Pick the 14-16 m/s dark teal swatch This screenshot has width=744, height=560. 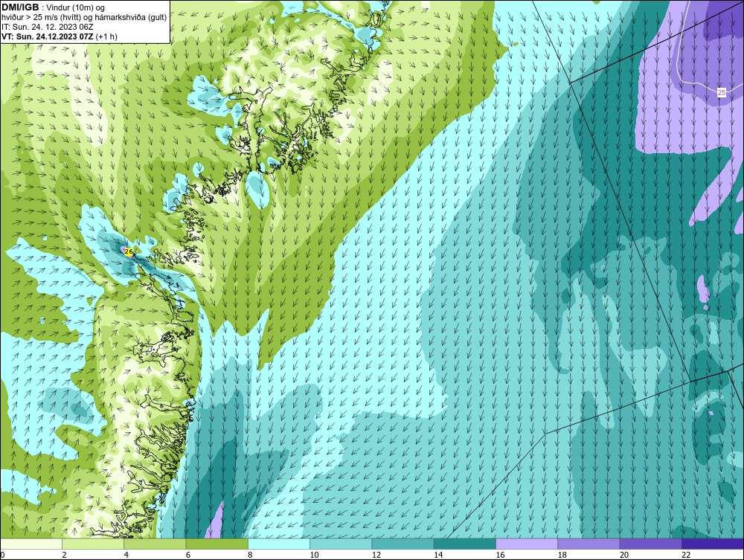click(x=464, y=544)
